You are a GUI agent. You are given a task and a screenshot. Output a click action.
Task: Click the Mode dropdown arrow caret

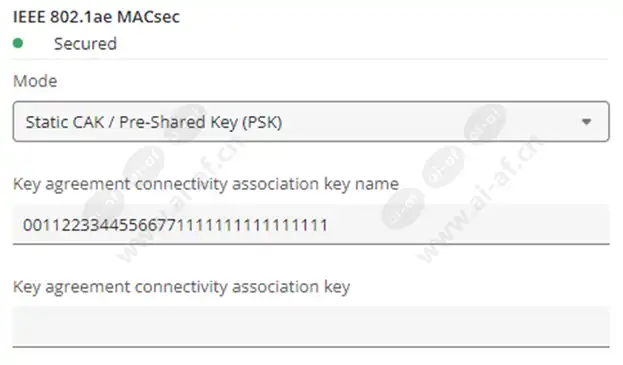[x=586, y=122]
